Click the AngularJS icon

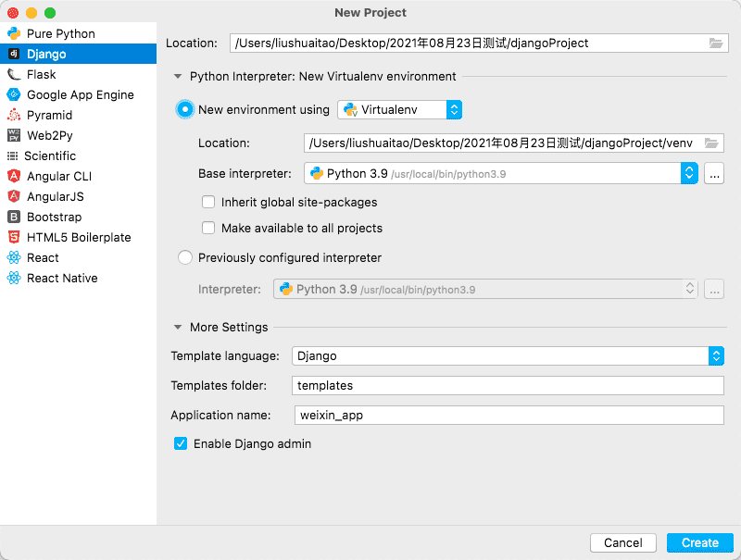click(x=14, y=196)
